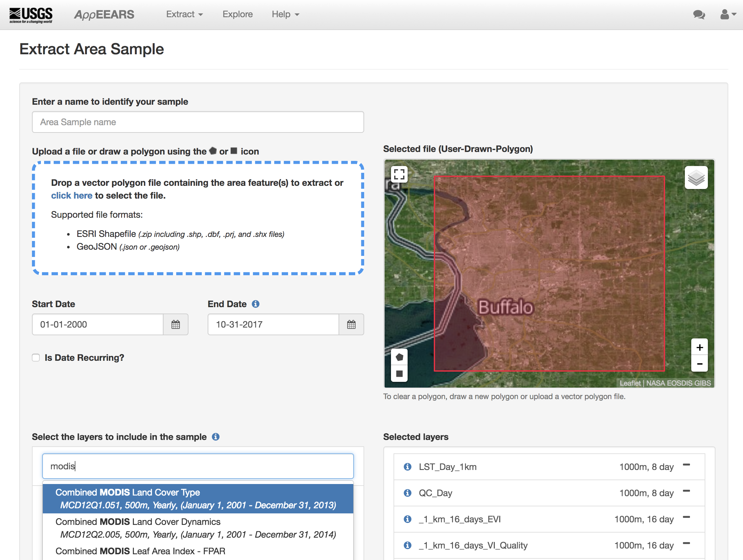Remove the QC_Day selected layer
The height and width of the screenshot is (560, 743).
[x=686, y=491]
